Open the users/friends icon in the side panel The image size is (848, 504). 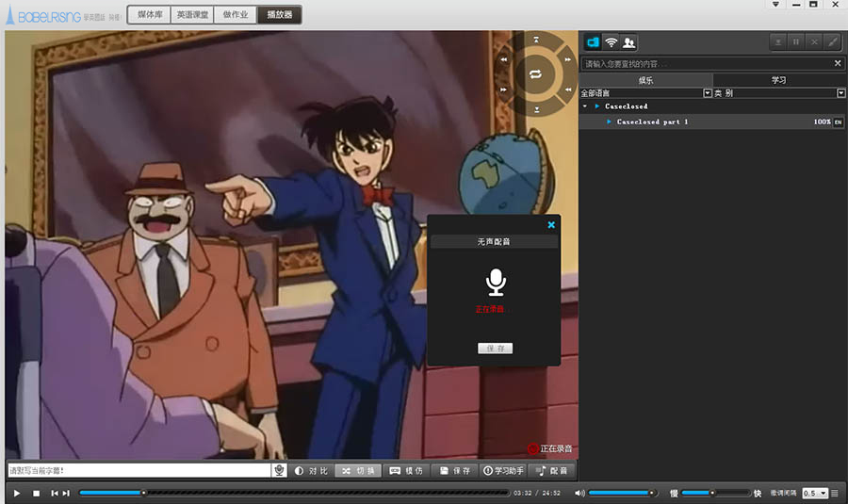coord(628,42)
